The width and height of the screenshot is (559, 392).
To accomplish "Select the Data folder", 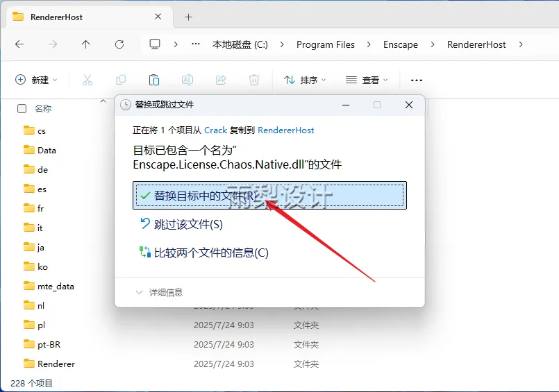I will tap(40, 151).
